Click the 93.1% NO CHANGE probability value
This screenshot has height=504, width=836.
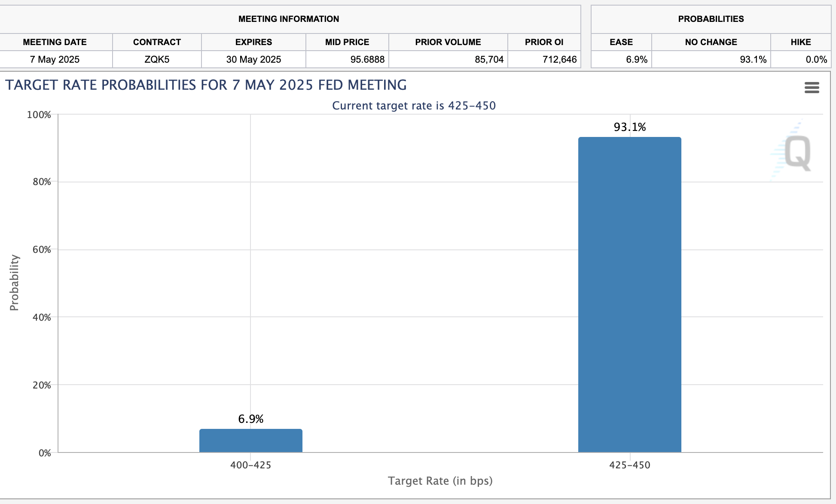(x=754, y=59)
